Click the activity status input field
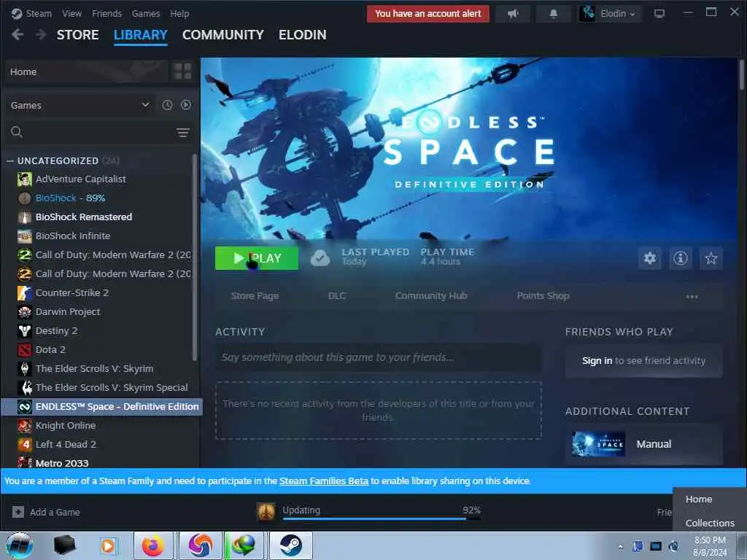 379,357
